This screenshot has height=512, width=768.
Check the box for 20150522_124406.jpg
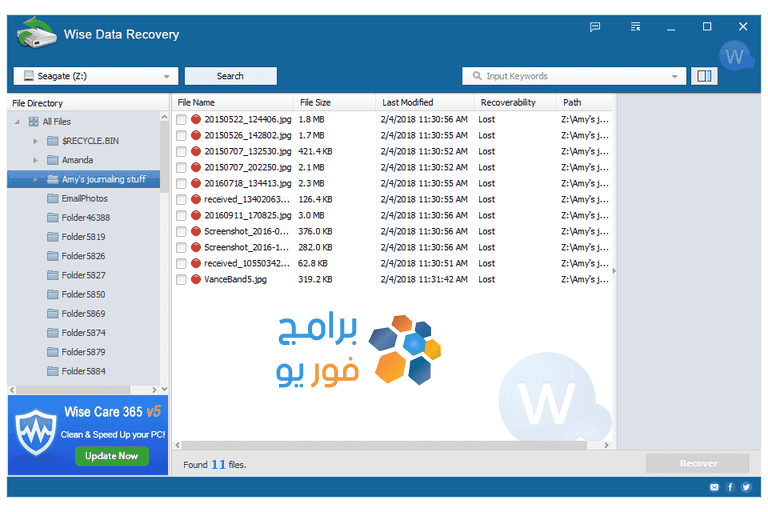pos(181,120)
